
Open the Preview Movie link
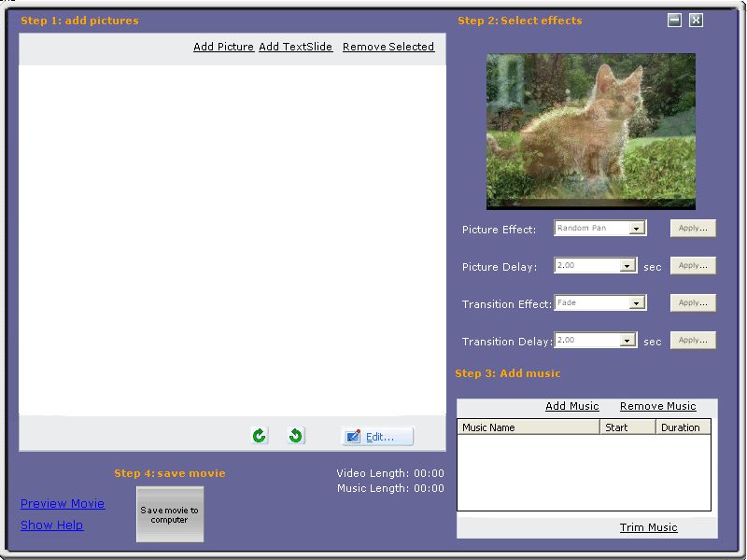(63, 503)
